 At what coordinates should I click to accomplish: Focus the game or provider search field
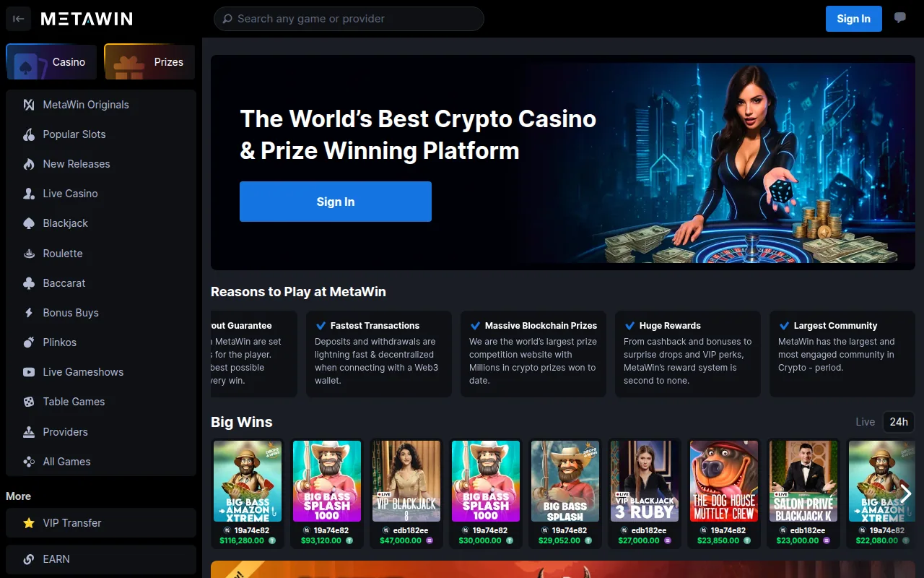click(x=349, y=19)
